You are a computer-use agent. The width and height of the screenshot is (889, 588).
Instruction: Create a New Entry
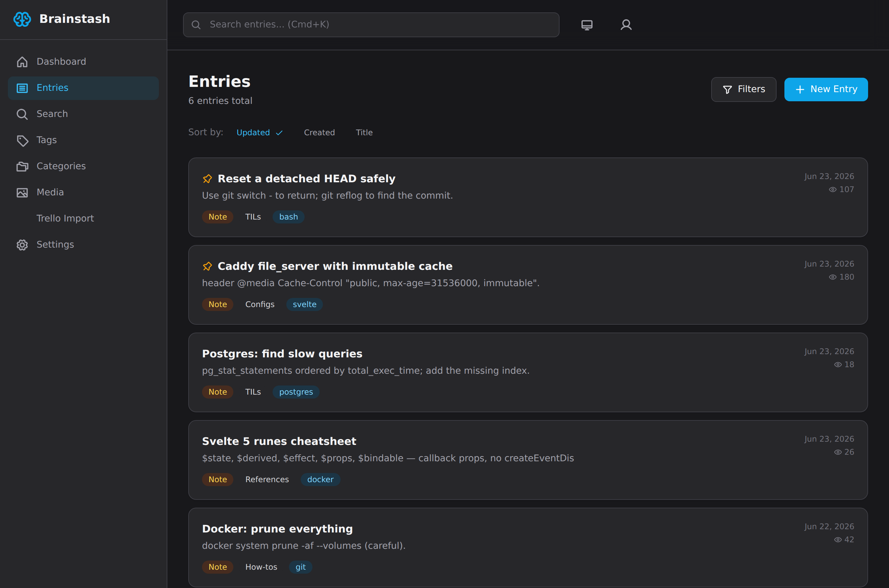pyautogui.click(x=826, y=90)
